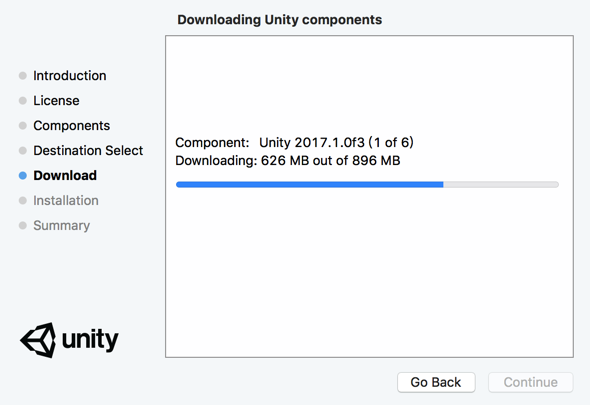
Task: Click the Installation step bullet dot
Action: click(x=23, y=200)
